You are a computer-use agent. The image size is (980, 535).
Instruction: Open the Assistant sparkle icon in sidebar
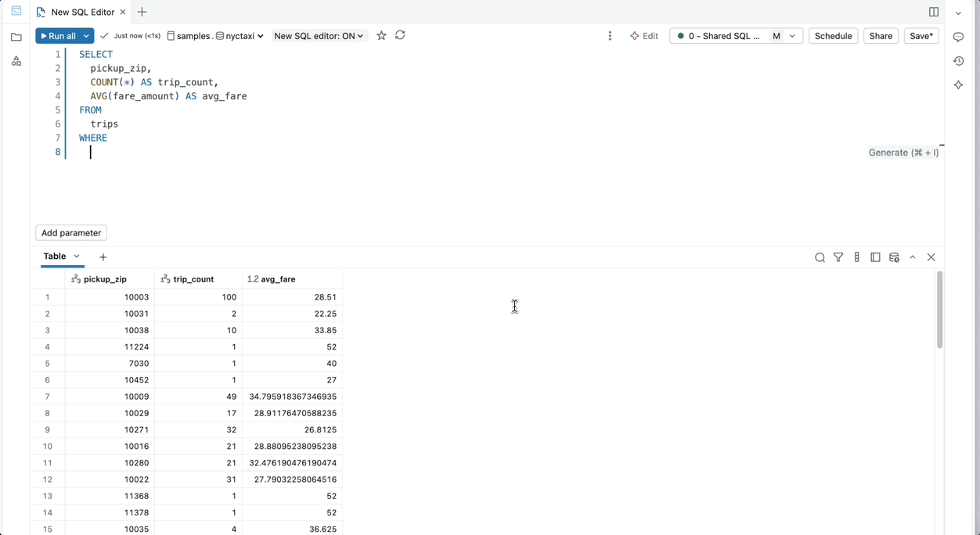point(958,85)
